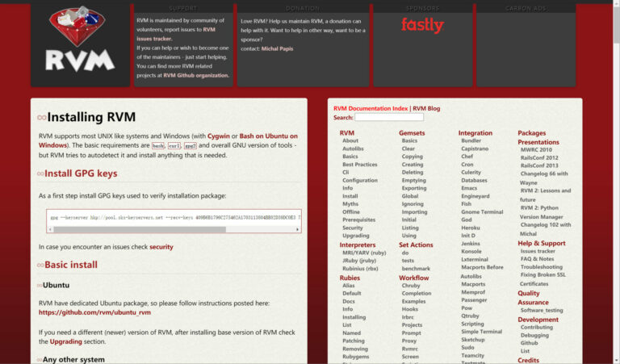Open the Rubies section heading
The image size is (620, 364).
(350, 278)
